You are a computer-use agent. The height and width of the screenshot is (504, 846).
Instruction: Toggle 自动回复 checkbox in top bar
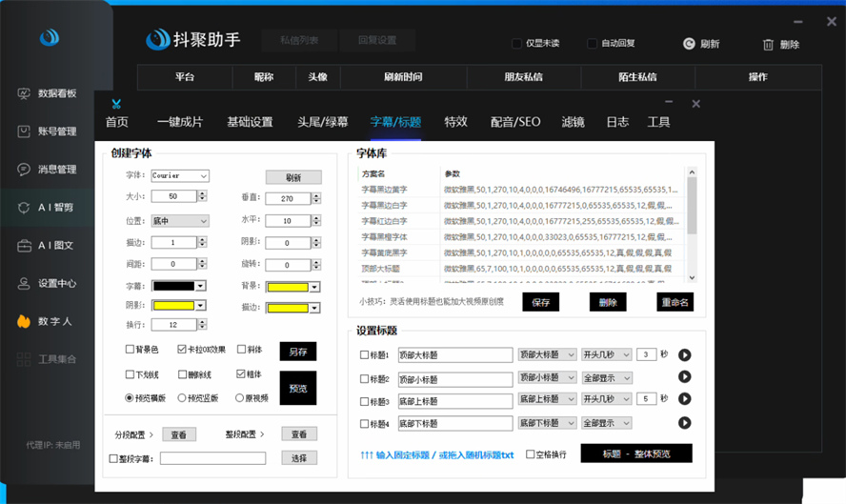[x=592, y=43]
